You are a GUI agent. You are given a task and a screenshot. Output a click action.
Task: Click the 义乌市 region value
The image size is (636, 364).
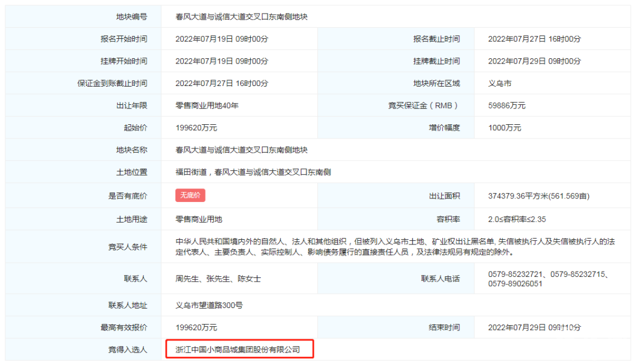500,83
